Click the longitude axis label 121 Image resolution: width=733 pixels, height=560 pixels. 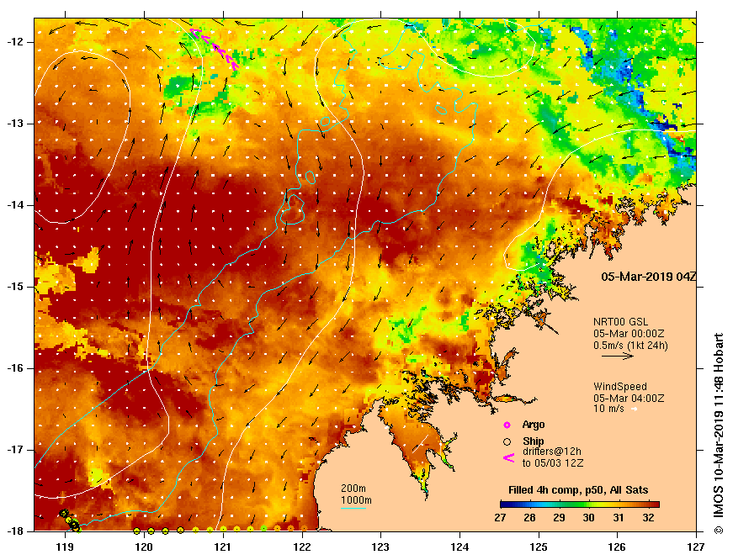click(x=223, y=547)
